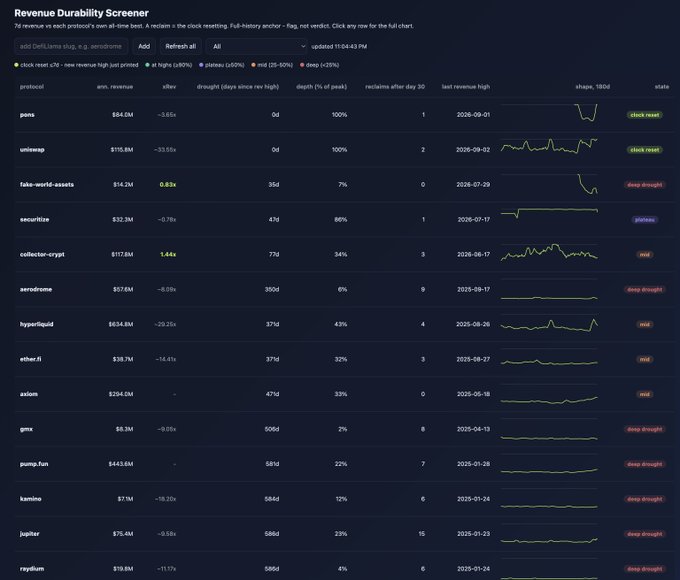Select the gmx protocol name
Viewport: 680px width, 580px height.
pyautogui.click(x=26, y=429)
